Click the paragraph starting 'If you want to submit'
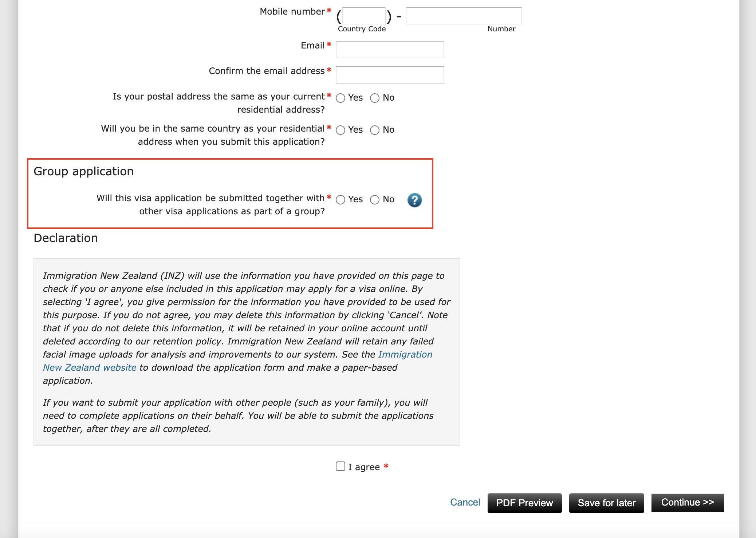The width and height of the screenshot is (756, 538). (x=238, y=416)
